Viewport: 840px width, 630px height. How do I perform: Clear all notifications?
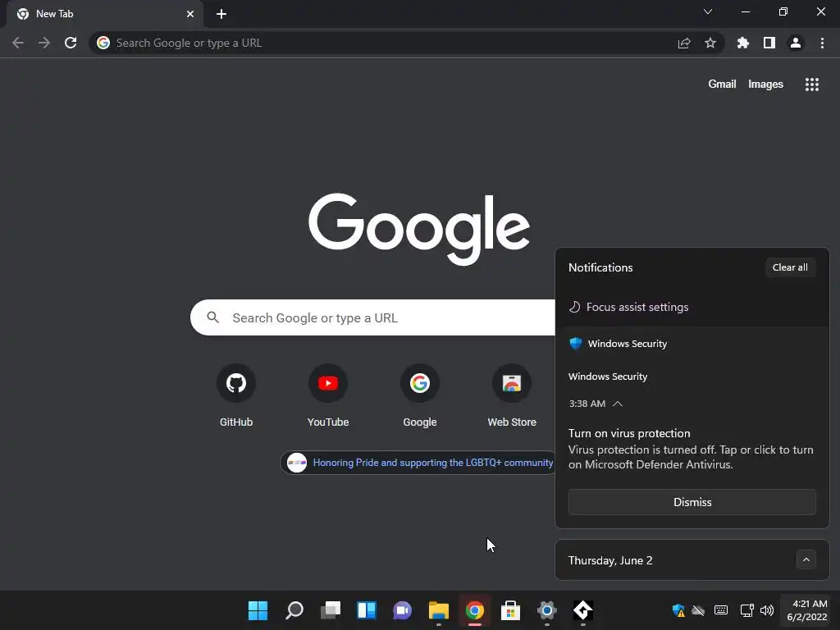click(x=790, y=267)
